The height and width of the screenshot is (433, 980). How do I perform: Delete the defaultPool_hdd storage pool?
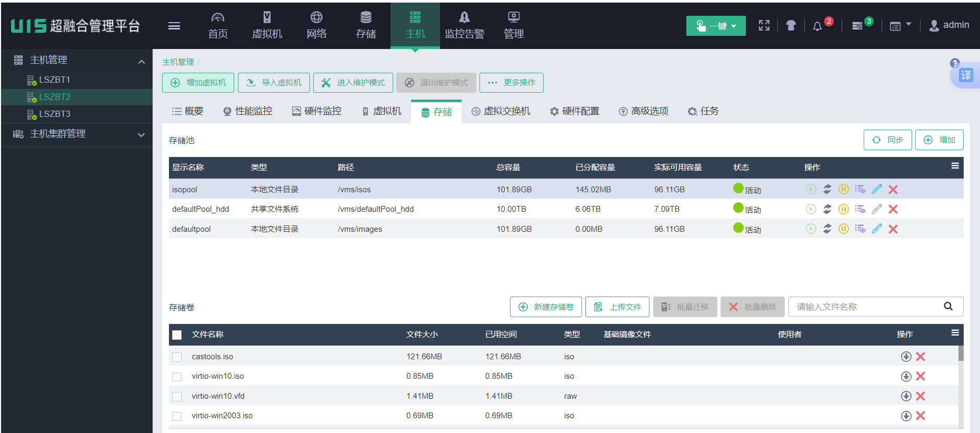(893, 209)
